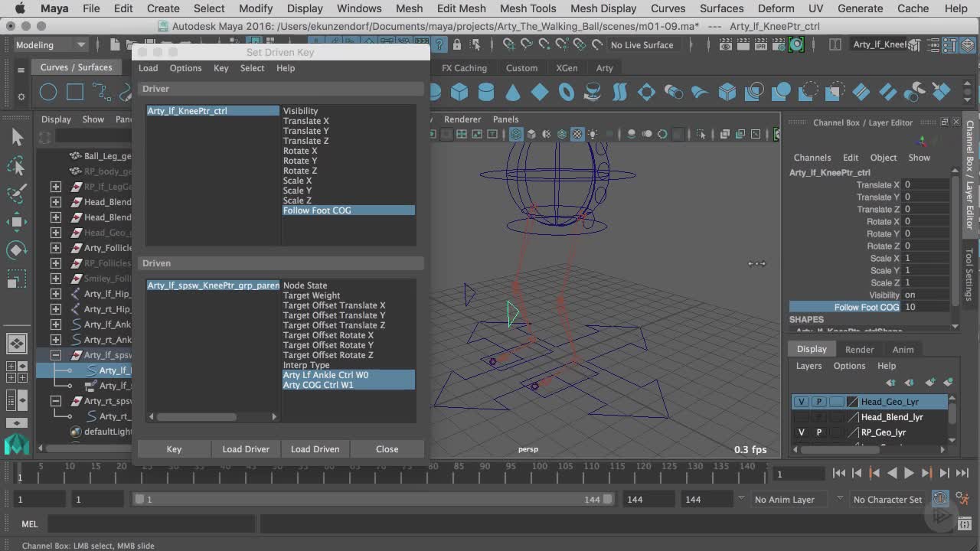Toggle visibility box of Head_Blend_lyr
Image resolution: width=980 pixels, height=551 pixels.
tap(802, 417)
